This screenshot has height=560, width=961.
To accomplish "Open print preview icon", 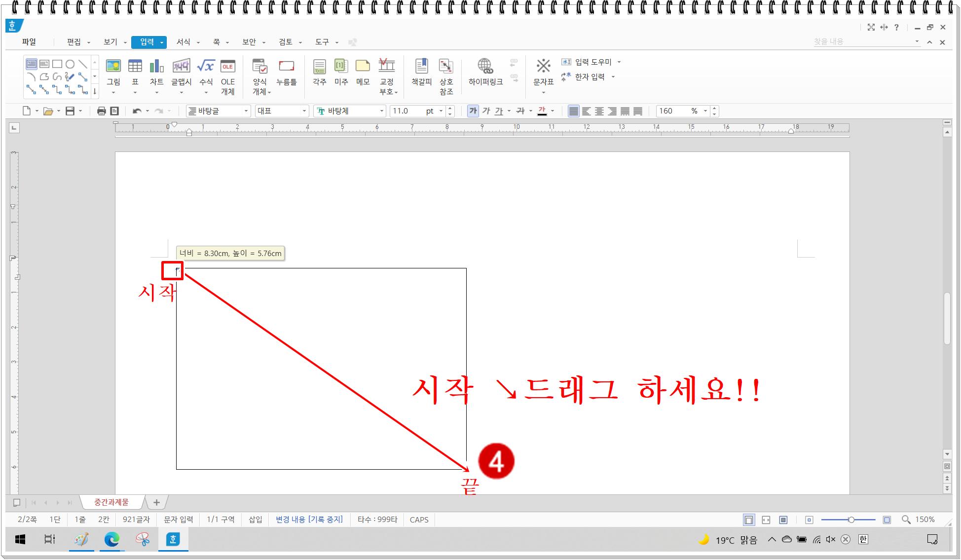I will coord(114,111).
